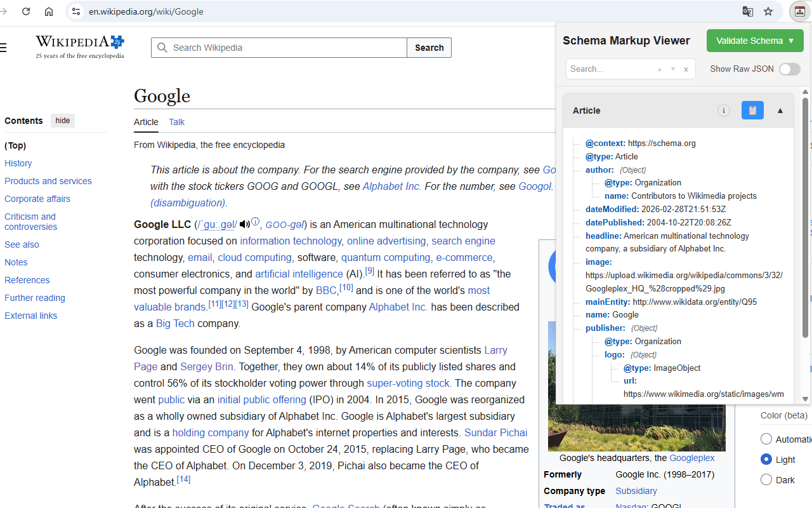The width and height of the screenshot is (812, 508).
Task: Click the browser forward arrow
Action: (4, 11)
